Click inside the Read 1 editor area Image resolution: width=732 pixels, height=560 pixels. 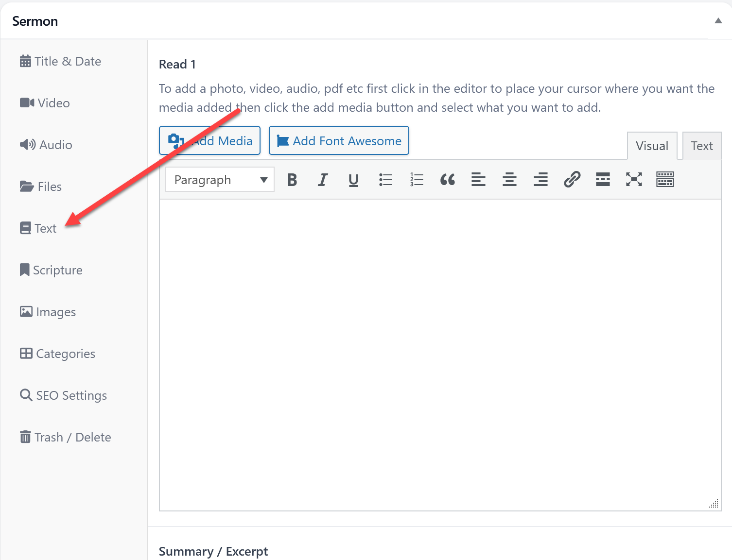tap(440, 355)
